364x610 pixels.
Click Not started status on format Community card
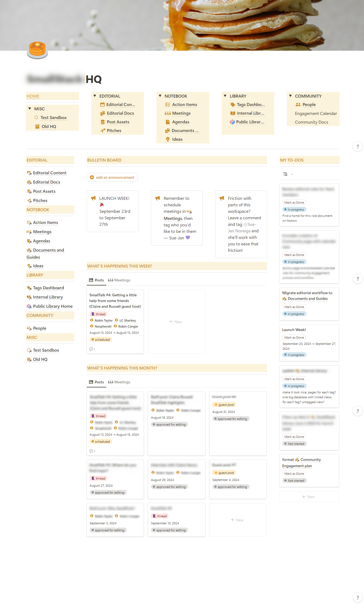pyautogui.click(x=294, y=481)
